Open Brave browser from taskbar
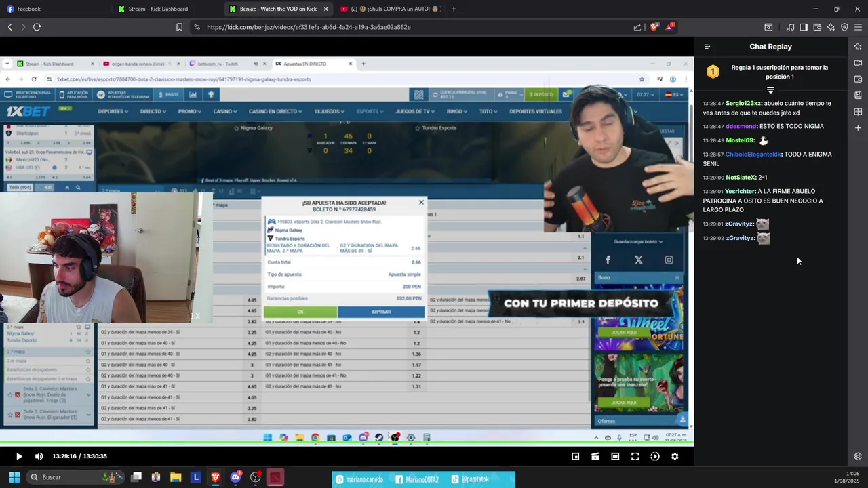The image size is (868, 488). [216, 477]
